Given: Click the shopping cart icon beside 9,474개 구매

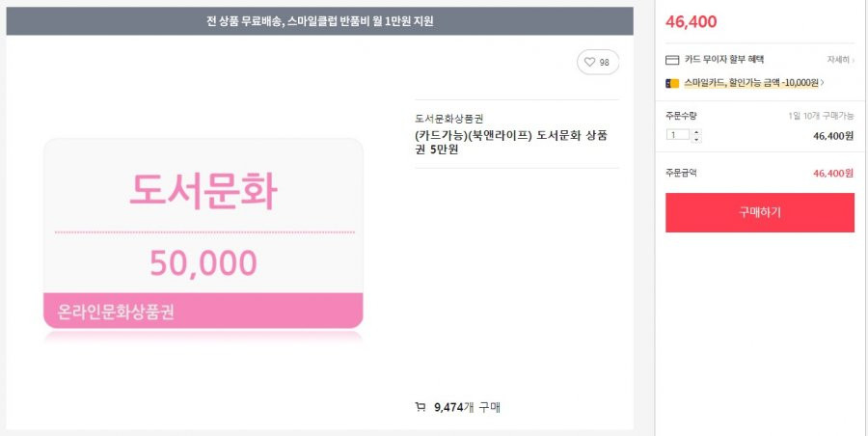Looking at the screenshot, I should coord(420,407).
